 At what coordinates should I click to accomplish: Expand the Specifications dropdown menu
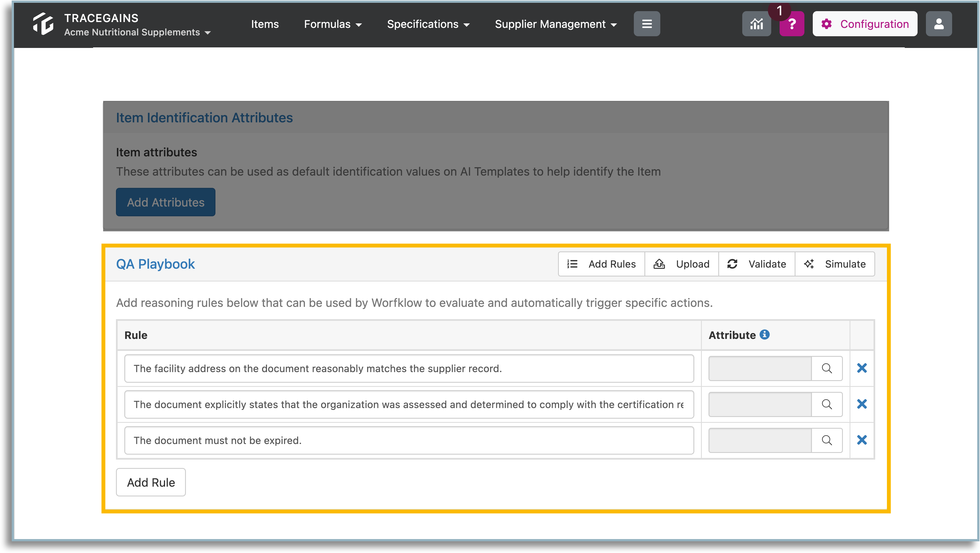click(428, 24)
